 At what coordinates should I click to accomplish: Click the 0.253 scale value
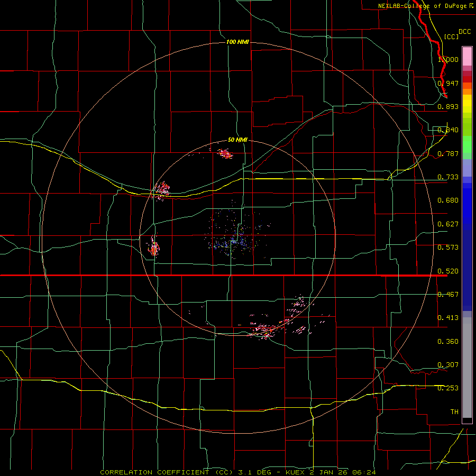click(448, 388)
